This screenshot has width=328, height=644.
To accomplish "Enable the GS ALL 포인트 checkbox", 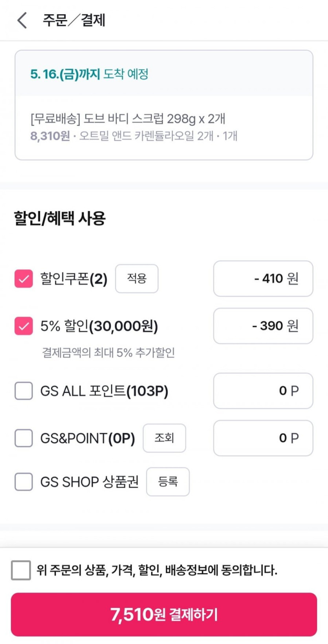I will pyautogui.click(x=24, y=391).
